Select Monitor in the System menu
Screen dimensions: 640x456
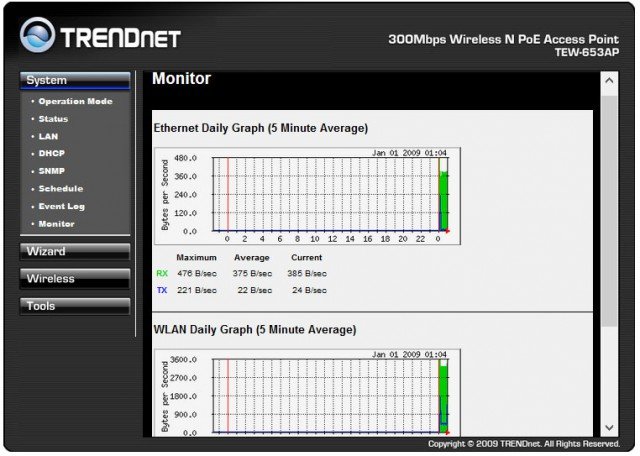56,224
